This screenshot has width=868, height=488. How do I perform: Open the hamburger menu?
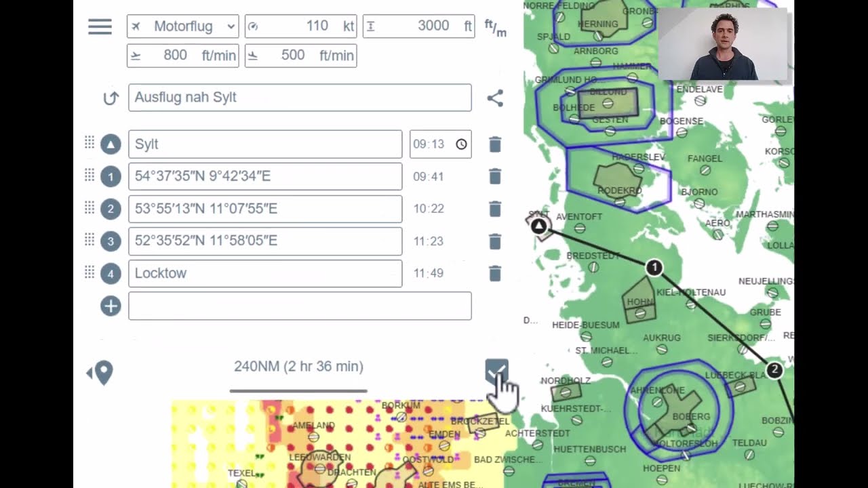tap(100, 26)
